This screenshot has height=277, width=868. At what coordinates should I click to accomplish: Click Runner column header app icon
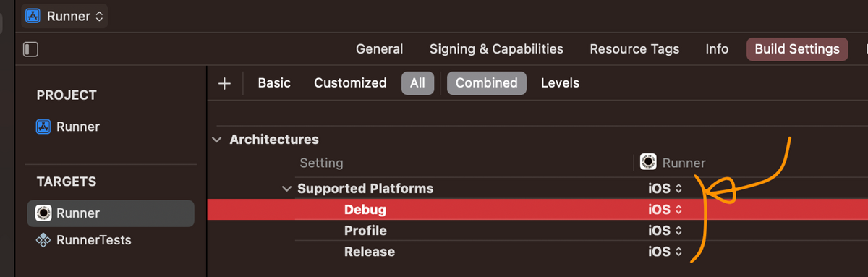648,163
